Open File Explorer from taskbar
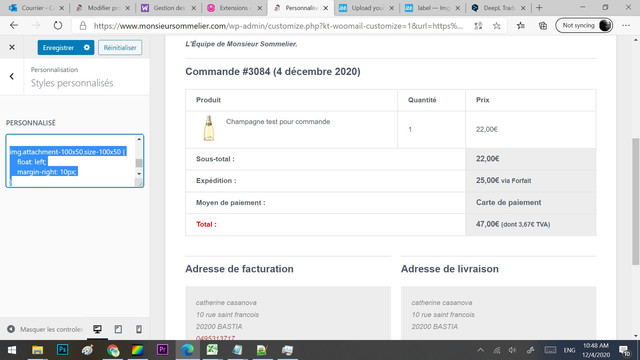Image resolution: width=640 pixels, height=360 pixels. coord(38,350)
